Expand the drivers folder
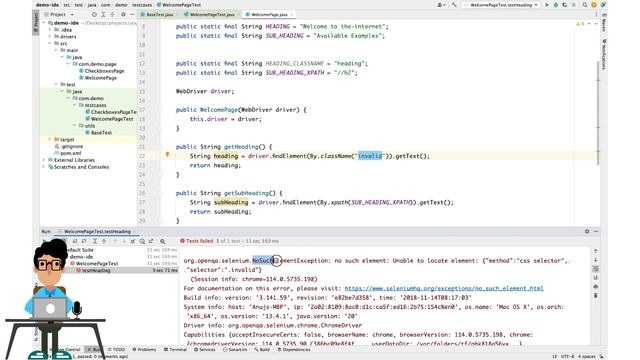 (x=50, y=37)
